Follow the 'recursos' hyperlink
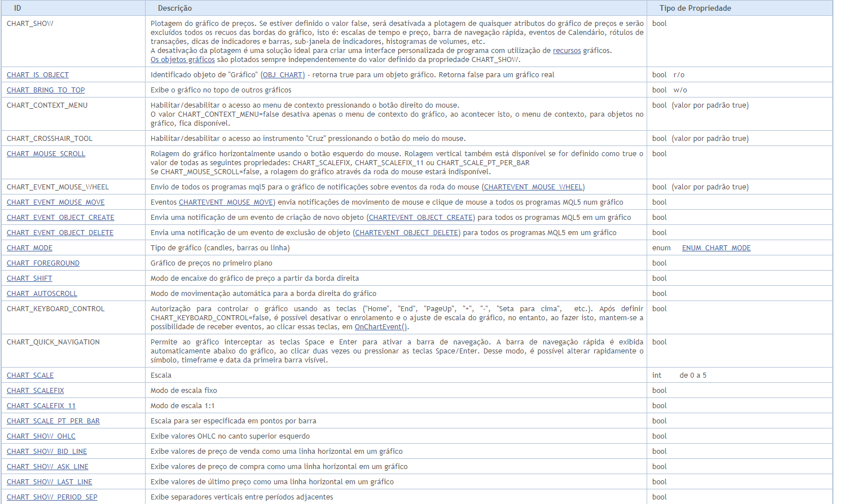Screen dimensions: 843x504 coord(567,51)
